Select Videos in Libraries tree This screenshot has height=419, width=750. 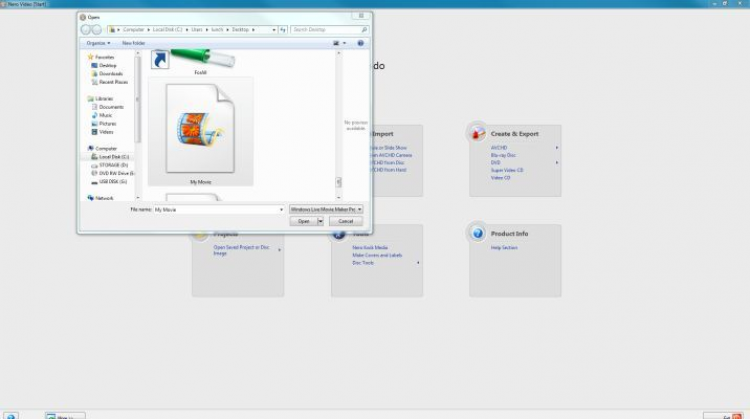106,132
